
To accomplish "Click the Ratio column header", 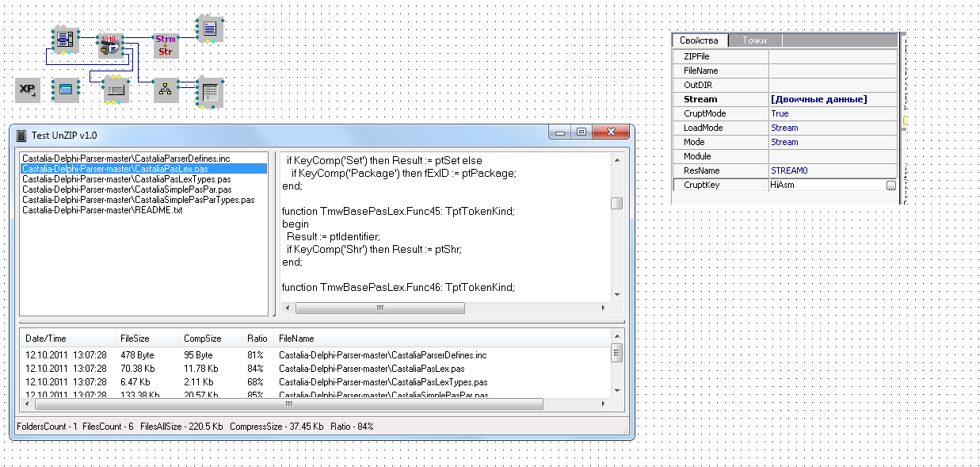I will coord(257,339).
